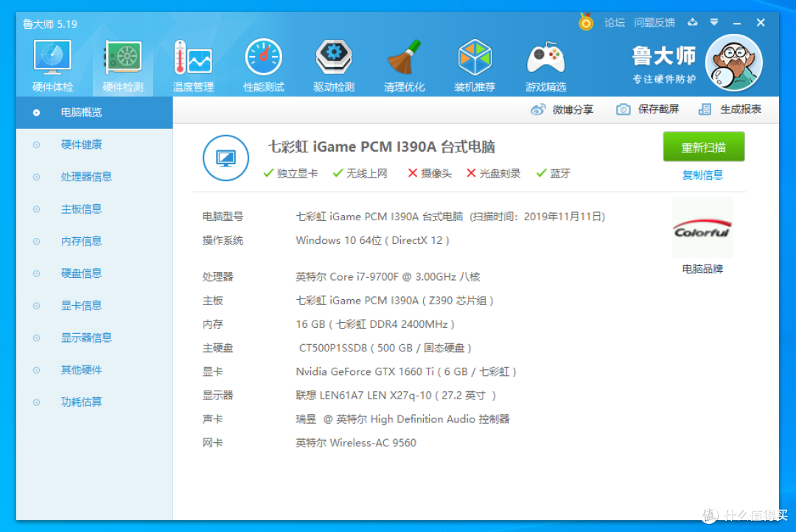Screen dimensions: 796x532
Task: Click network card value Wireless-AC 9560
Action: [x=356, y=443]
